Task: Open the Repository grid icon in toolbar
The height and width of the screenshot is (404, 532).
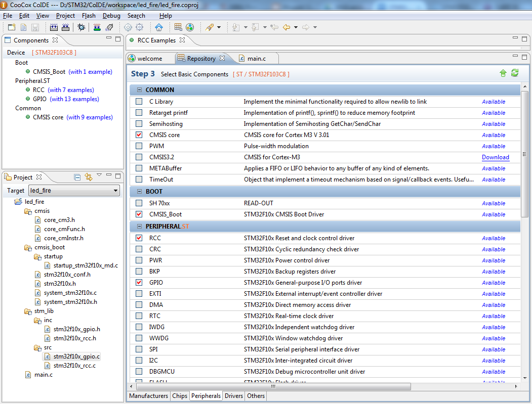Action: click(178, 27)
